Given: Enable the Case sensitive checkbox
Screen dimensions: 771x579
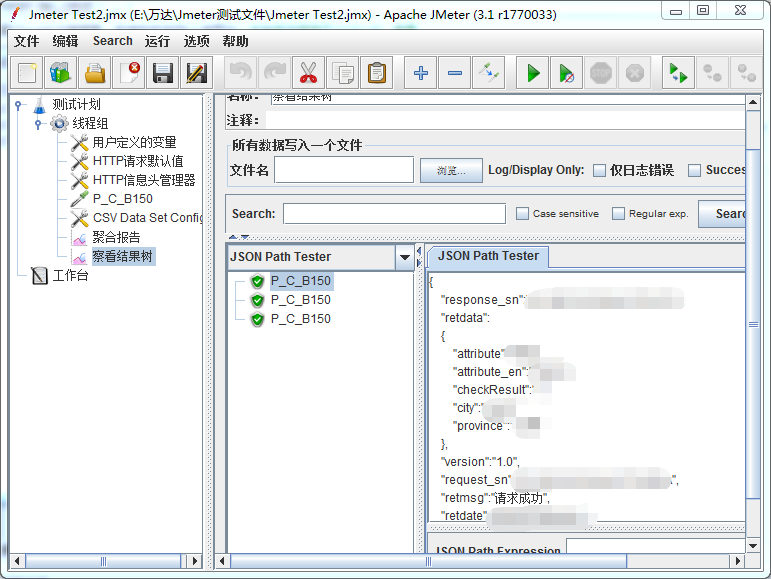Looking at the screenshot, I should [522, 213].
